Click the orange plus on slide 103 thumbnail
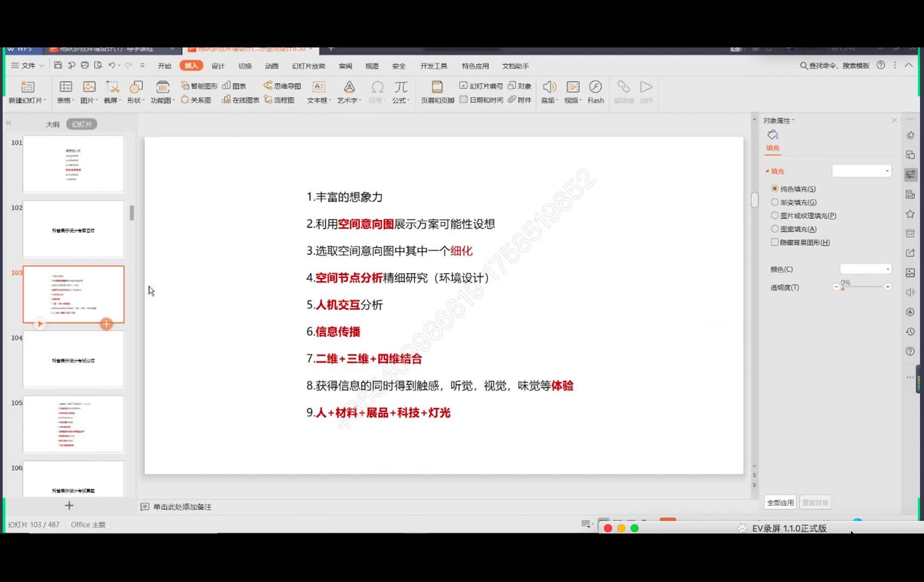Screen dimensions: 924x582 point(107,323)
